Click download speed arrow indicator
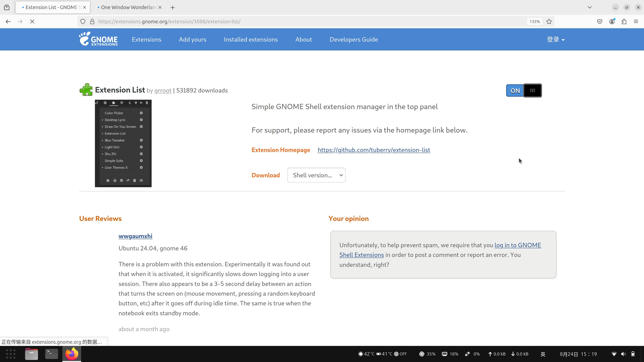This screenshot has height=362, width=644. click(x=520, y=354)
